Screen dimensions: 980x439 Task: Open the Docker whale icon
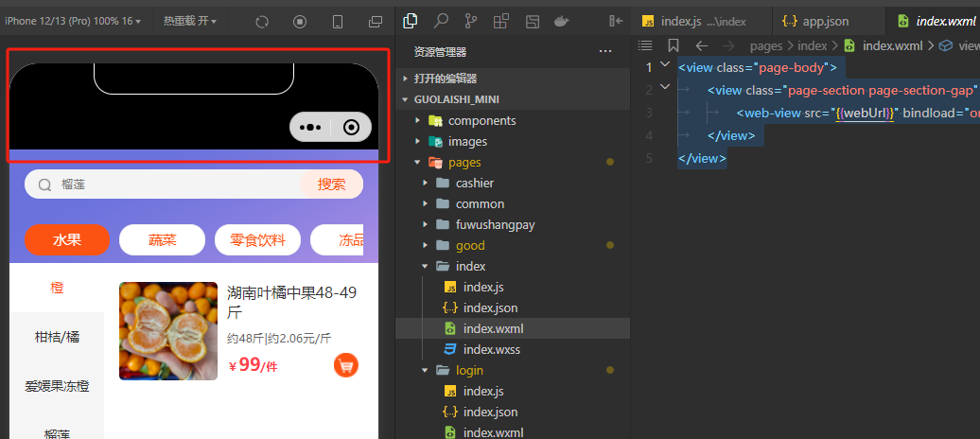(561, 21)
